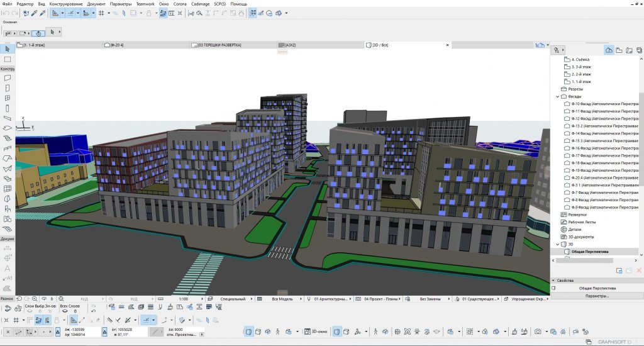Toggle the grid snap icon
The image size is (644, 346).
click(101, 13)
